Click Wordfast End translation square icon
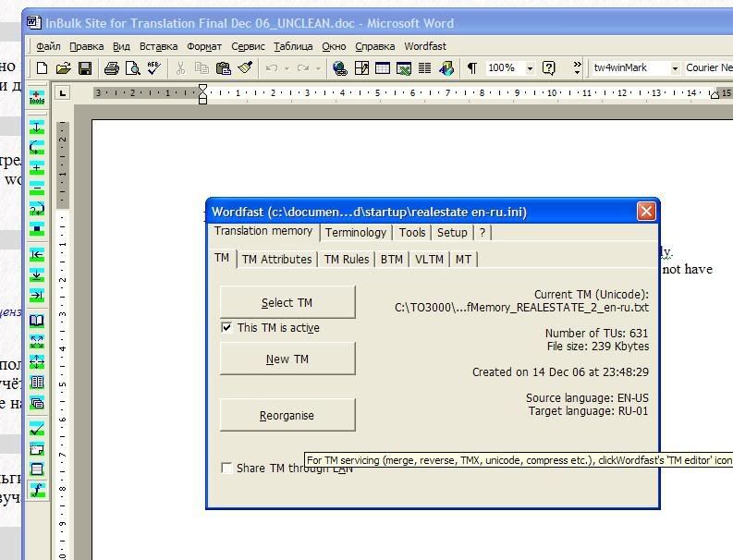Viewport: 733px width, 560px height. pyautogui.click(x=37, y=228)
